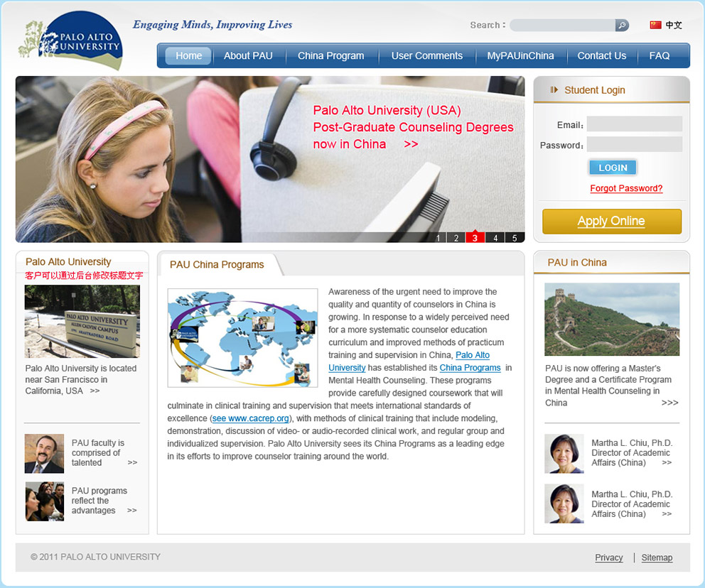Open the About PAU menu
Viewport: 705px width, 588px height.
click(x=248, y=55)
